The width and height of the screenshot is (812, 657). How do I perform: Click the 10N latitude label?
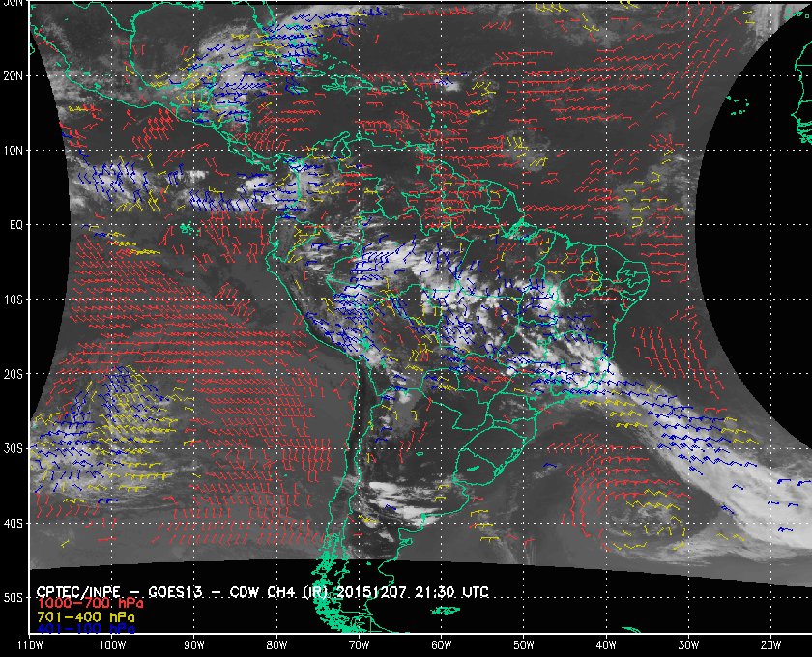click(13, 151)
